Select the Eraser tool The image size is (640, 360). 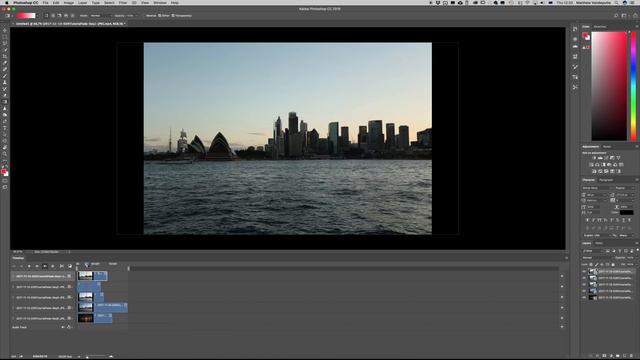5,96
